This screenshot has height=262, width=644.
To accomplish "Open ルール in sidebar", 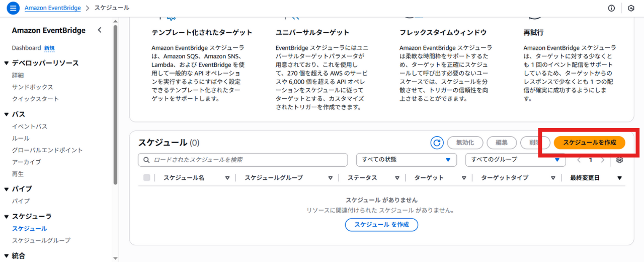I will (21, 138).
